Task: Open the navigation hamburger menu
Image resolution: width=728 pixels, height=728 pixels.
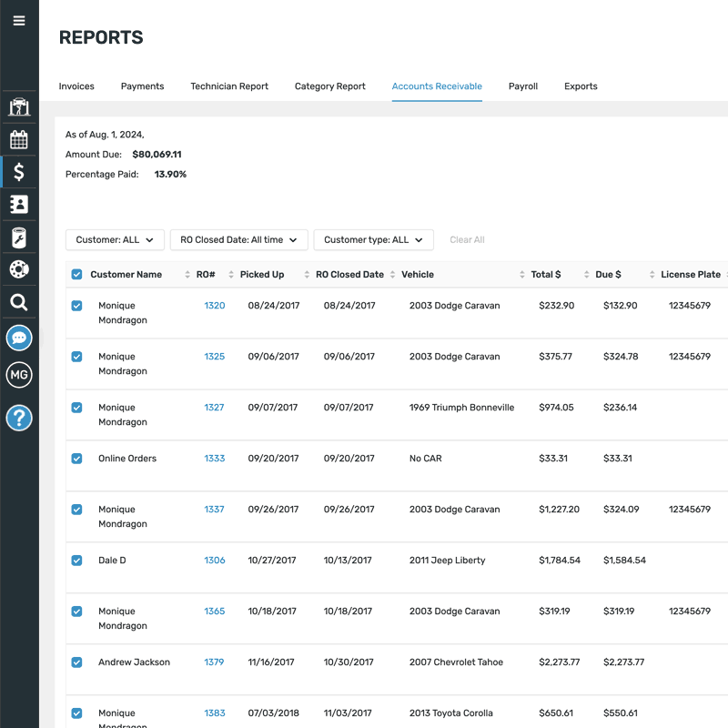Action: pyautogui.click(x=19, y=20)
